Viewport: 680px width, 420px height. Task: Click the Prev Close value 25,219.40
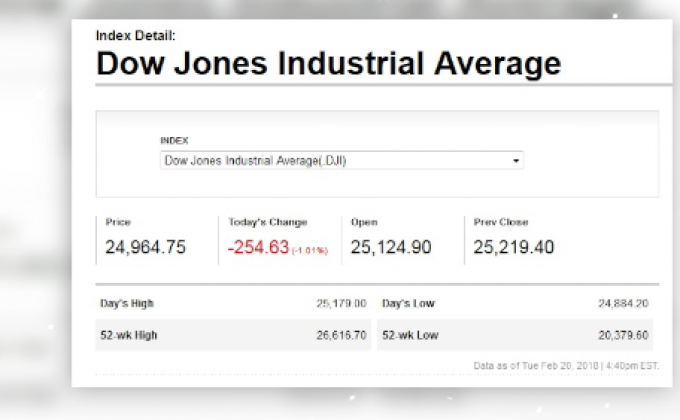point(513,247)
